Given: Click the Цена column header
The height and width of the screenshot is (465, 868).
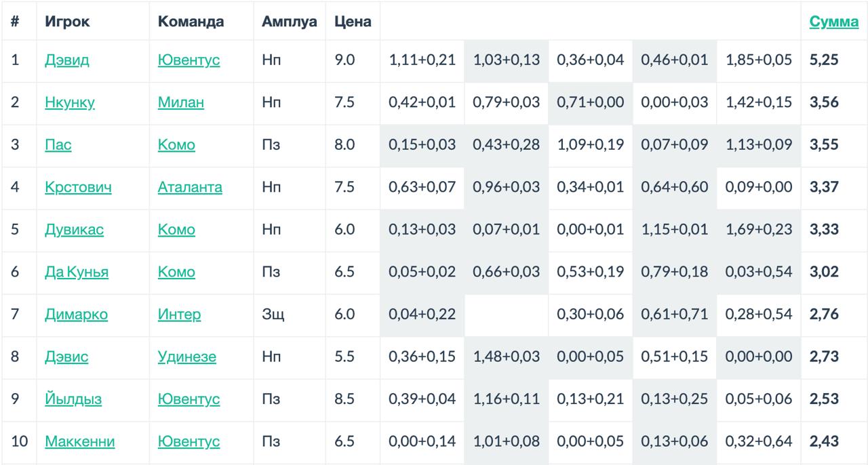Looking at the screenshot, I should [353, 22].
